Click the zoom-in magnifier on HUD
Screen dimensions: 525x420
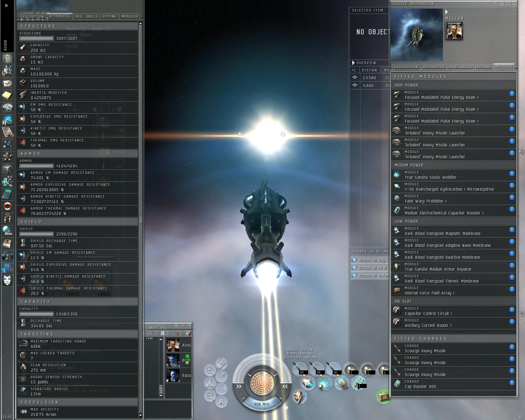pyautogui.click(x=210, y=370)
